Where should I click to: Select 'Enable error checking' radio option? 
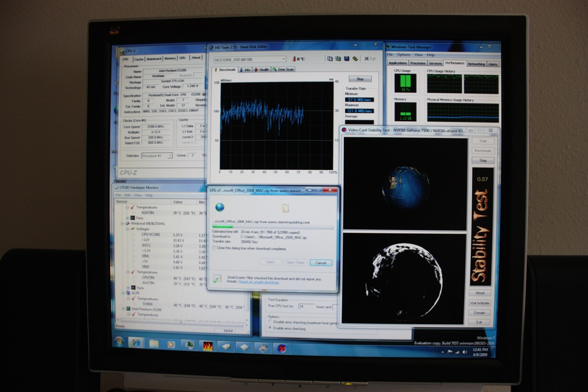[x=270, y=328]
